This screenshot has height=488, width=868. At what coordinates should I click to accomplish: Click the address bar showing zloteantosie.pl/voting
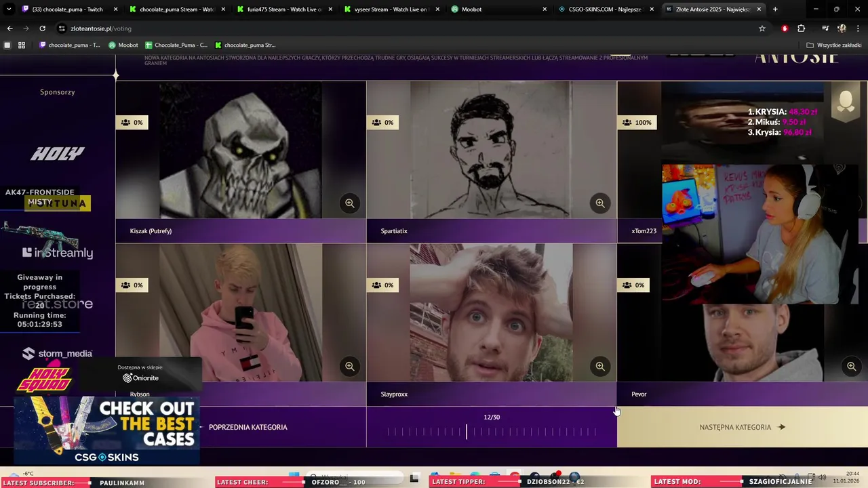click(407, 28)
